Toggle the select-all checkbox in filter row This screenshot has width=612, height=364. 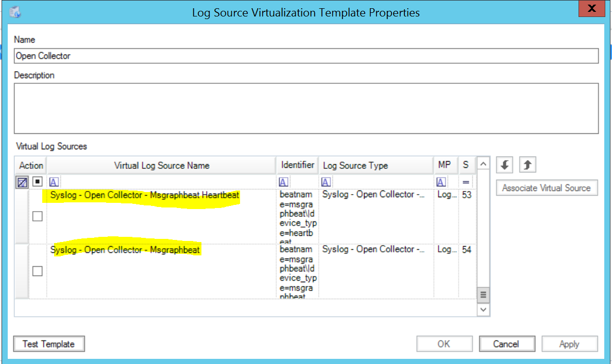point(38,182)
